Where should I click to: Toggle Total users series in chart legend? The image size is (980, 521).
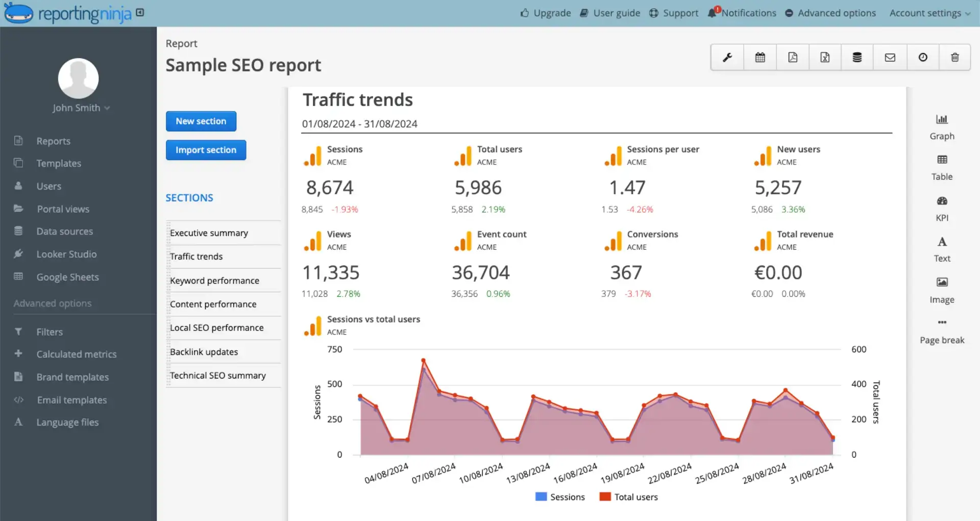[629, 497]
